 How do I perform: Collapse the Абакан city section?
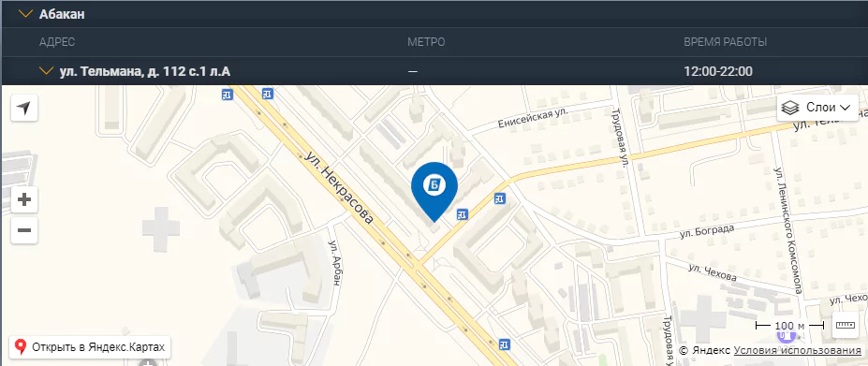coord(25,14)
